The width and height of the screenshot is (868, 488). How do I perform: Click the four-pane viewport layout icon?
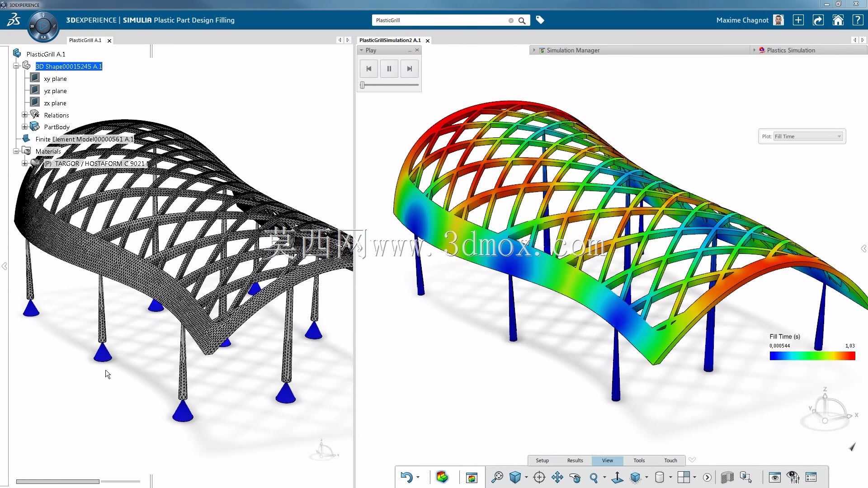(684, 477)
